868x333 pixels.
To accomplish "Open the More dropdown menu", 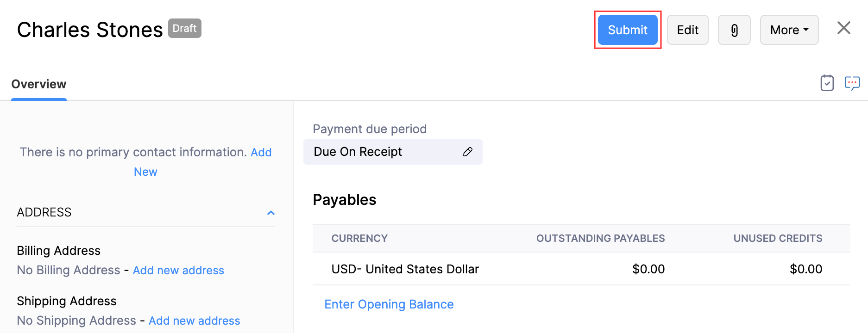I will click(789, 30).
